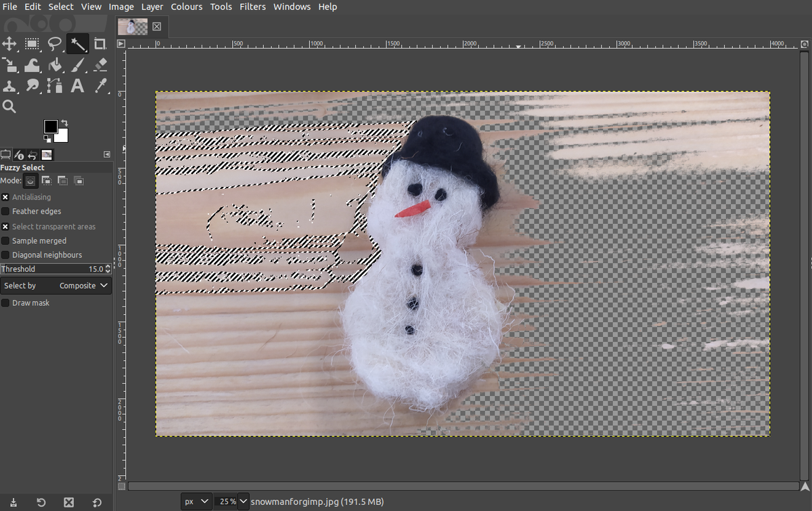Pick the Text tool
The width and height of the screenshot is (812, 511).
click(x=77, y=86)
